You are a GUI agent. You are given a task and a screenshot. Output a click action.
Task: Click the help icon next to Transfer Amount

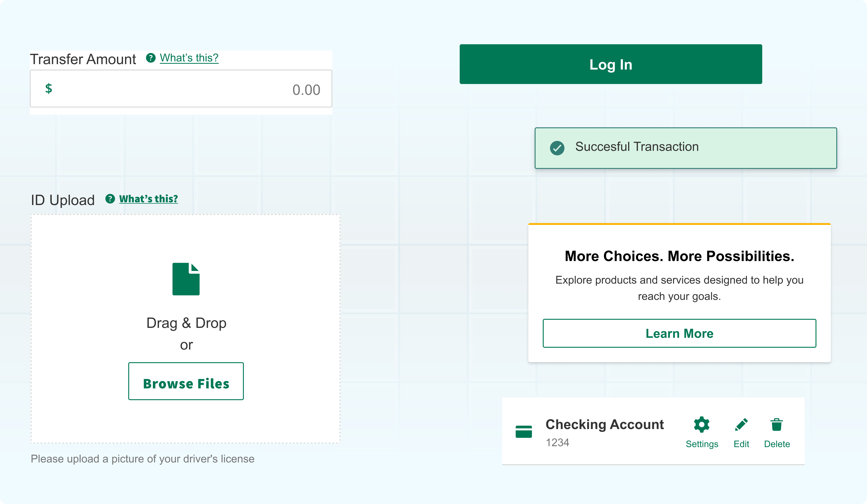(x=150, y=58)
